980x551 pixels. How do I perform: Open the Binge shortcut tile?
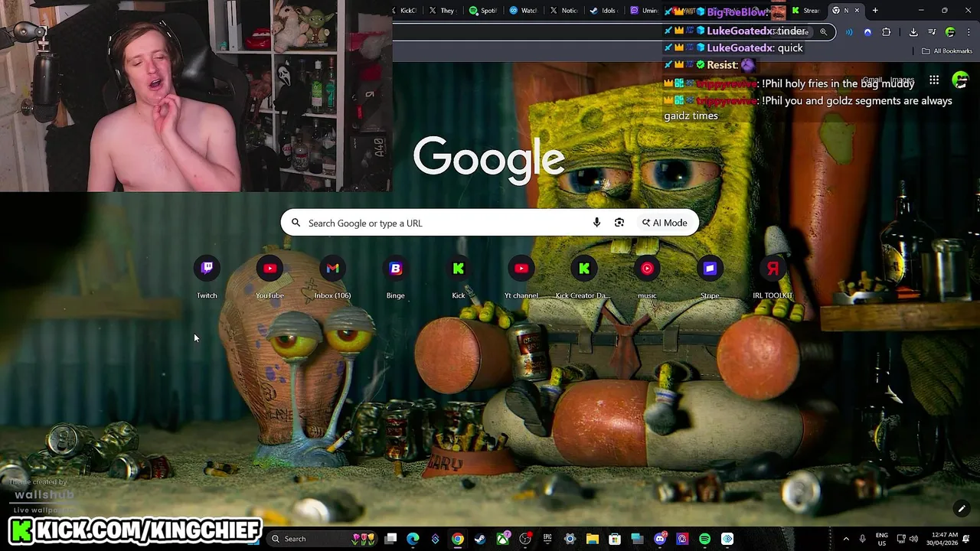tap(395, 277)
